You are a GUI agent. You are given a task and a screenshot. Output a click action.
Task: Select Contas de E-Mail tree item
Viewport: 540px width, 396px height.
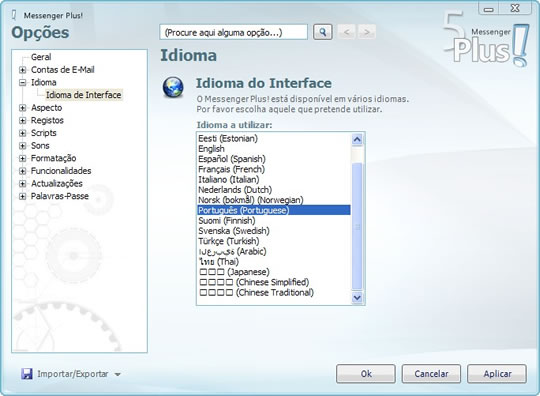point(63,70)
